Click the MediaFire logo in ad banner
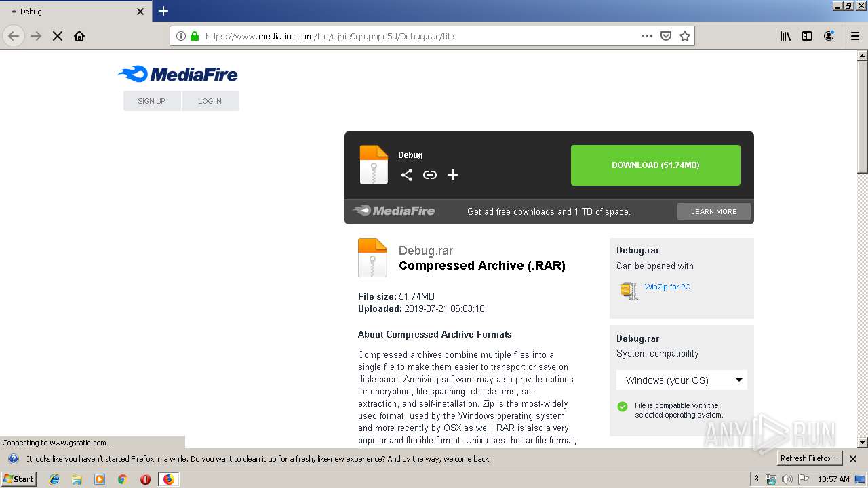 pyautogui.click(x=394, y=211)
